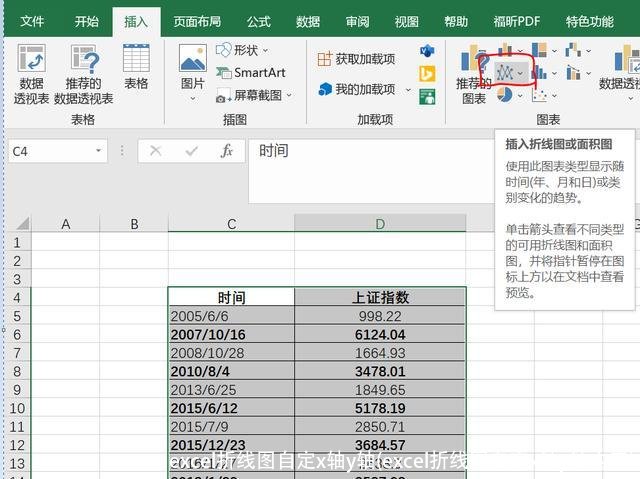Click the cell with 6124.04

[x=380, y=335]
